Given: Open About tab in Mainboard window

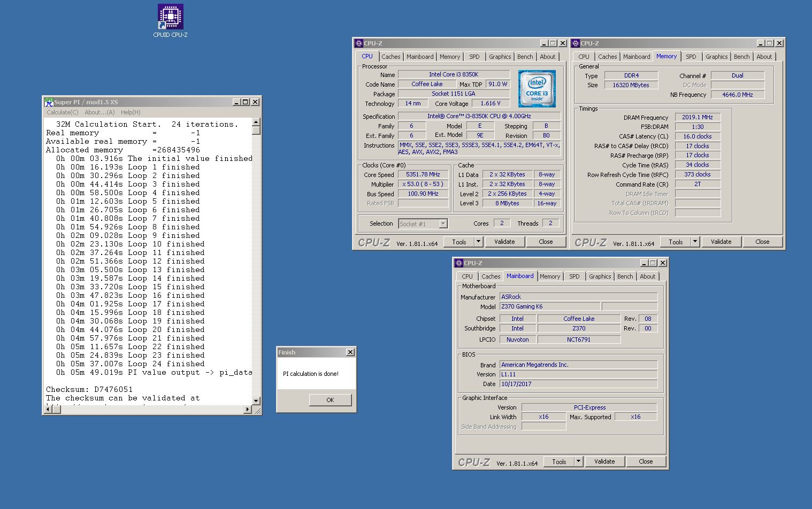Looking at the screenshot, I should [647, 276].
